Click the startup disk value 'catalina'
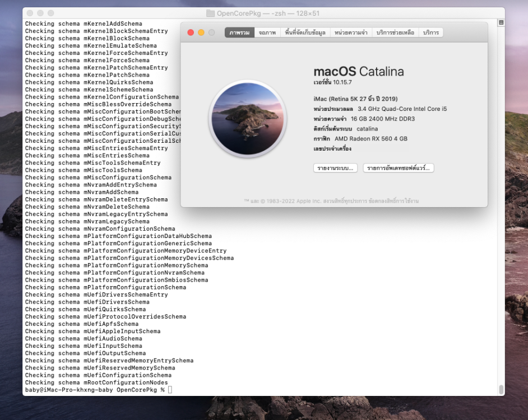 tap(367, 129)
